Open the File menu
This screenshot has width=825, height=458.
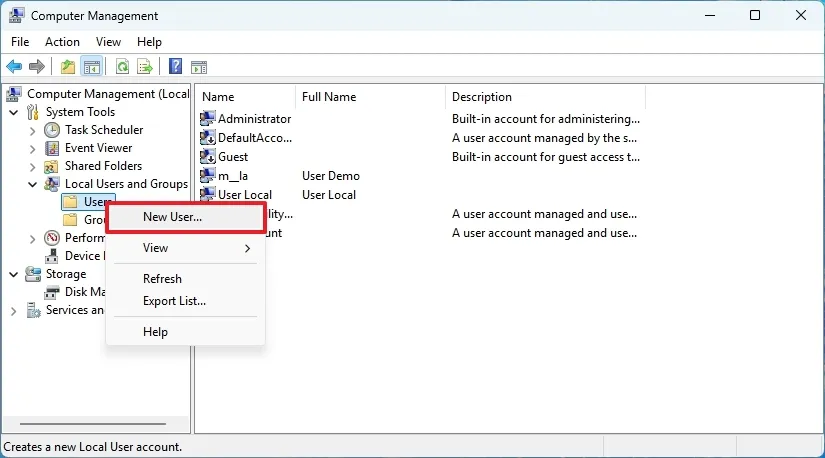click(20, 42)
